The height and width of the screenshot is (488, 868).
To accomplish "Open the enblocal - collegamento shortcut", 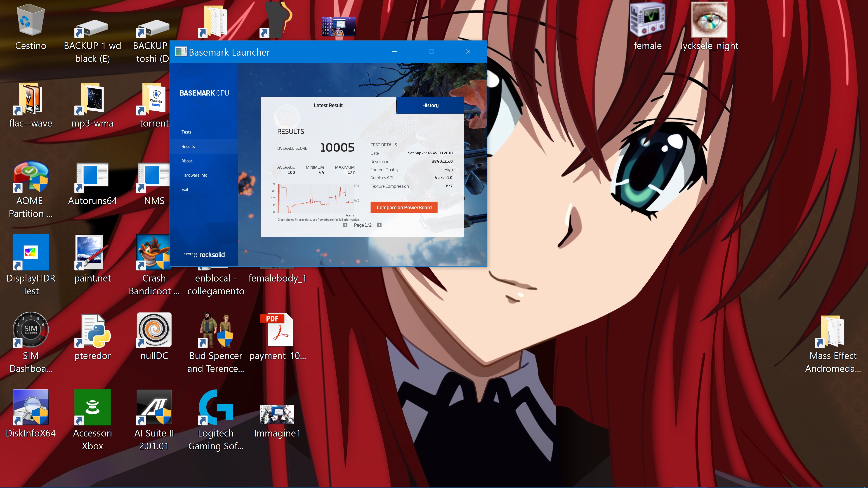I will pos(216,284).
